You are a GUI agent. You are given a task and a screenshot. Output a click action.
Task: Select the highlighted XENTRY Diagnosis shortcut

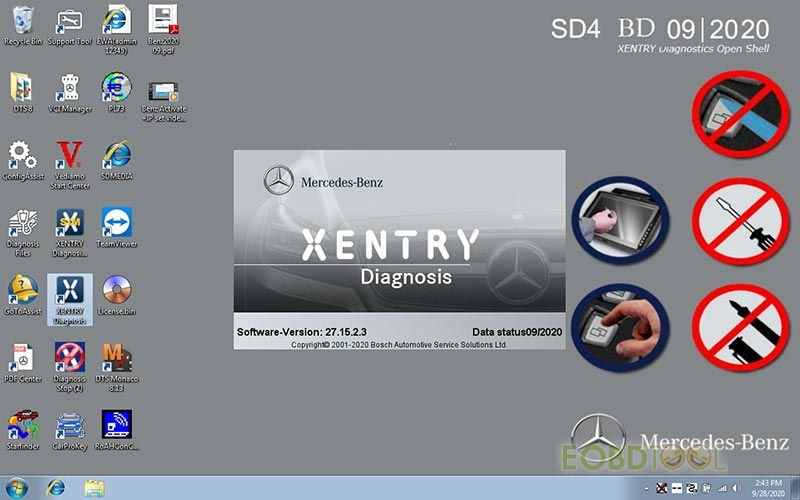pyautogui.click(x=70, y=300)
